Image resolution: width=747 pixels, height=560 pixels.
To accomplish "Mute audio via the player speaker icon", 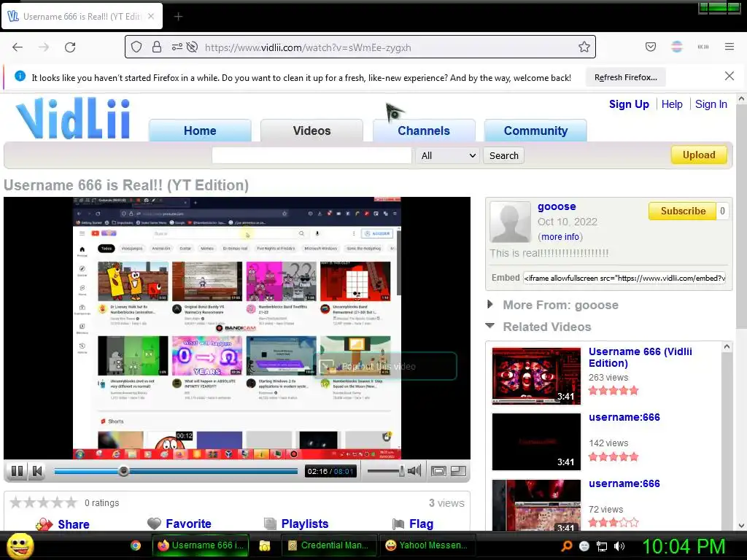I will (x=414, y=471).
